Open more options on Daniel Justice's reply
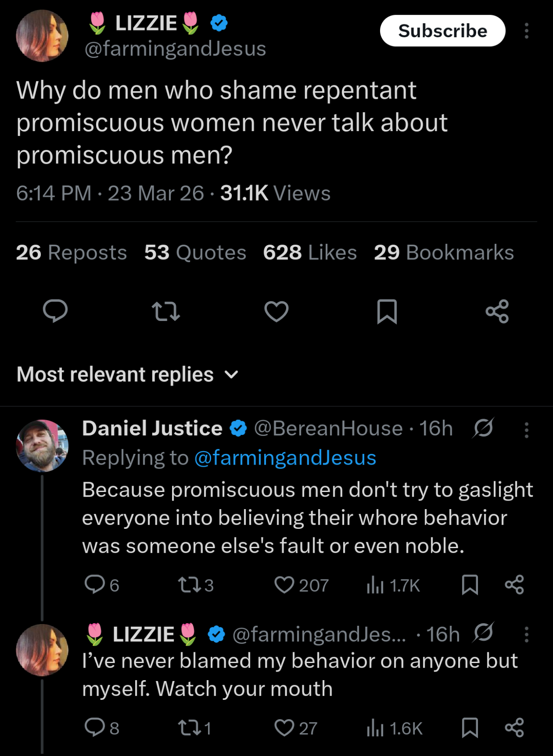This screenshot has height=756, width=553. click(526, 430)
